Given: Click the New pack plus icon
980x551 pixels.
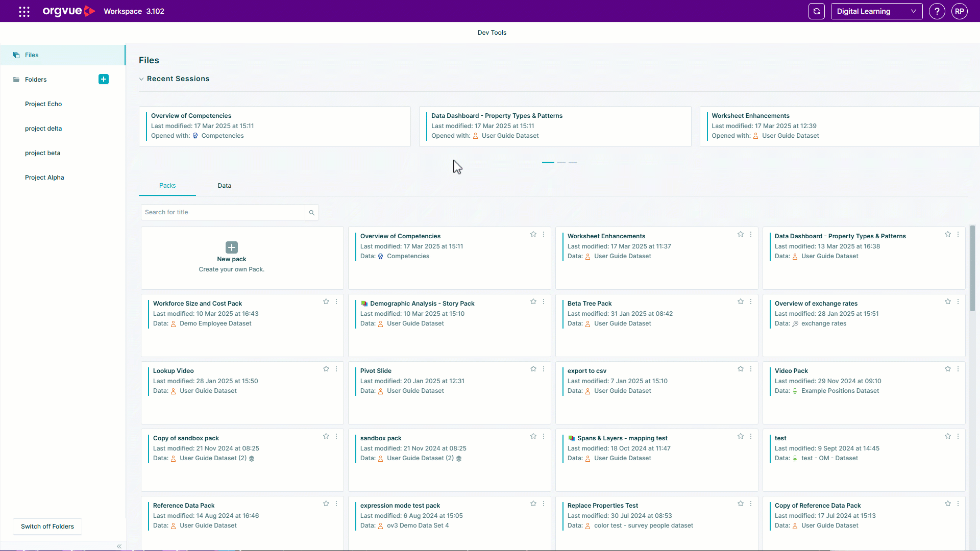Looking at the screenshot, I should tap(232, 247).
